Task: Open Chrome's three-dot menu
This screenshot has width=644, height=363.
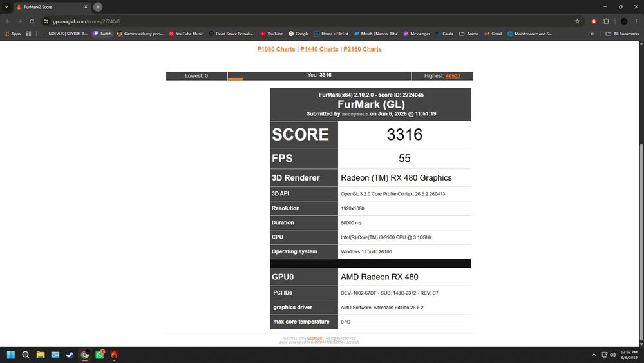Action: pos(636,21)
